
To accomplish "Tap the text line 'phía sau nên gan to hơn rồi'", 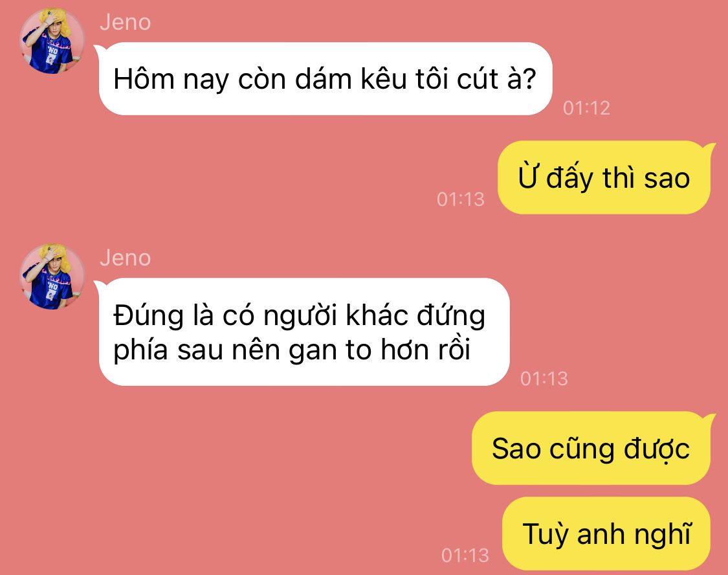I will pyautogui.click(x=292, y=350).
